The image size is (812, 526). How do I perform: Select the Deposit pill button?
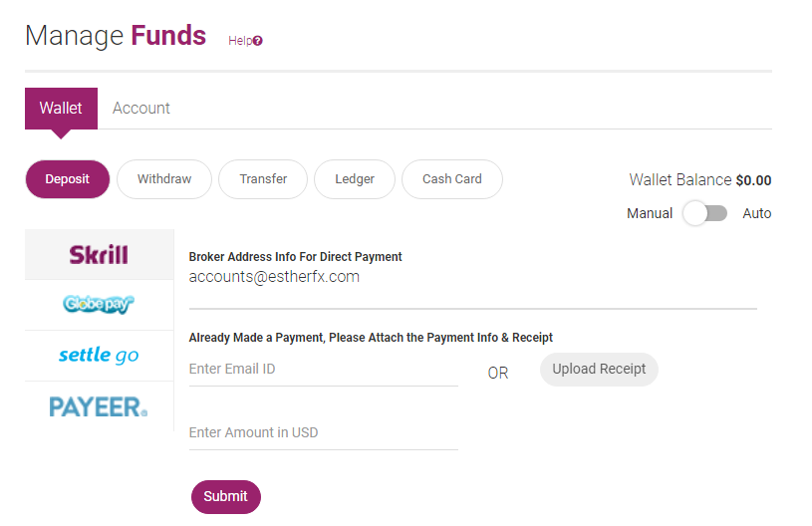[67, 179]
